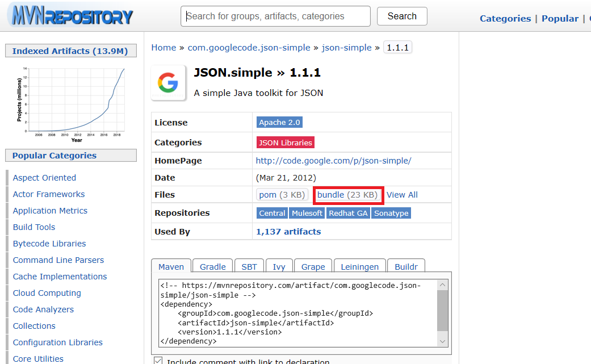Open the Popular top navigation link

coord(560,19)
